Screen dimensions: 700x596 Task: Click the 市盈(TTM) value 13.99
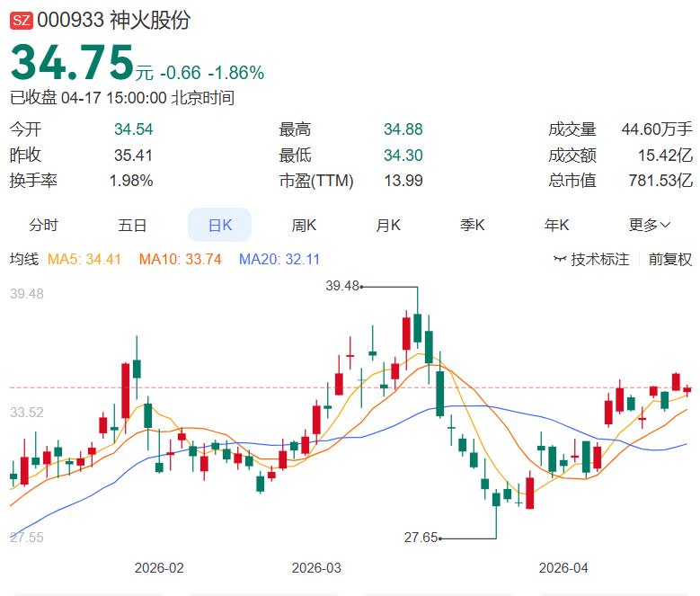403,181
